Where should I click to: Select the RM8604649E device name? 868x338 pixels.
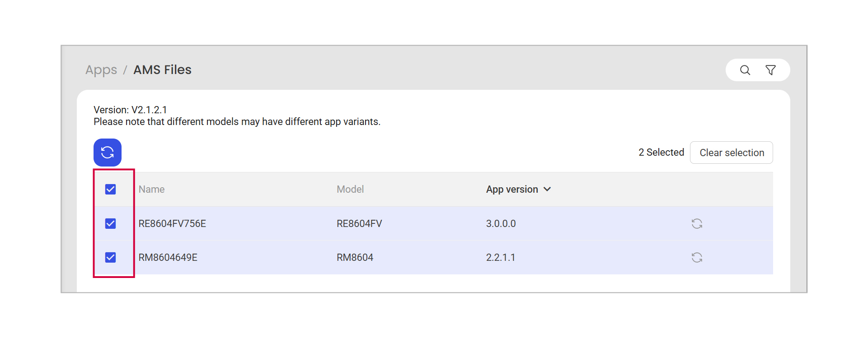[168, 258]
